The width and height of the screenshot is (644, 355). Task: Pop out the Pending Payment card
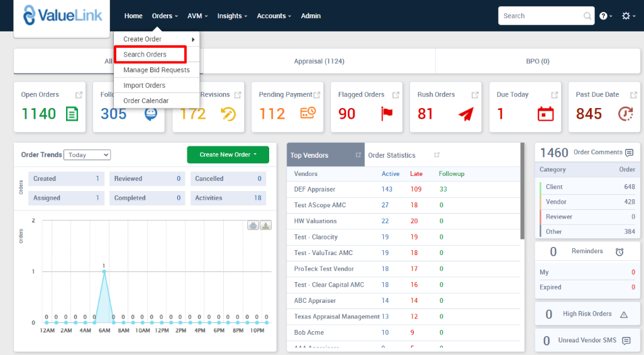pyautogui.click(x=317, y=96)
